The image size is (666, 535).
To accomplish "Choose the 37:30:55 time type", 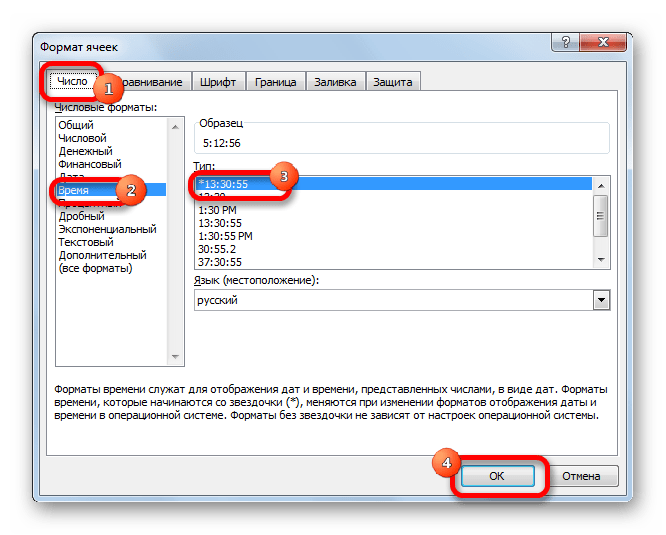I will (x=394, y=262).
